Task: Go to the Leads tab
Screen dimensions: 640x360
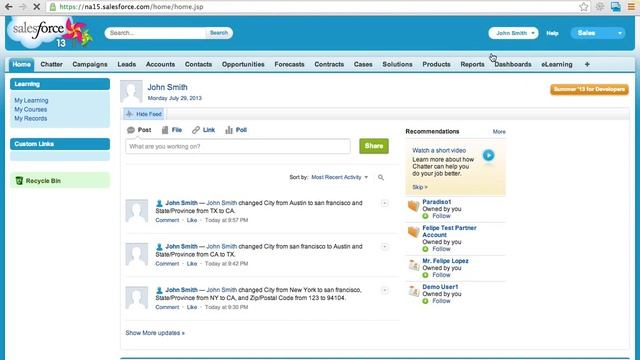Action: (127, 64)
